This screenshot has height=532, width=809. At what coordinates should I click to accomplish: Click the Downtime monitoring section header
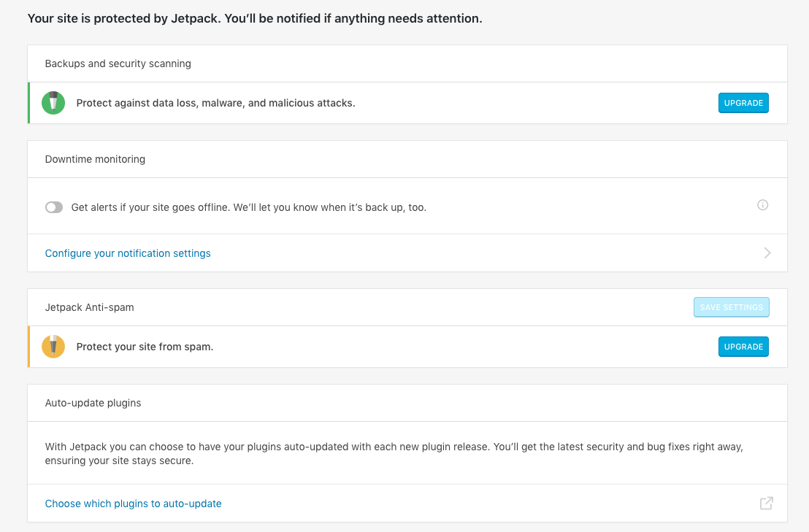[95, 159]
